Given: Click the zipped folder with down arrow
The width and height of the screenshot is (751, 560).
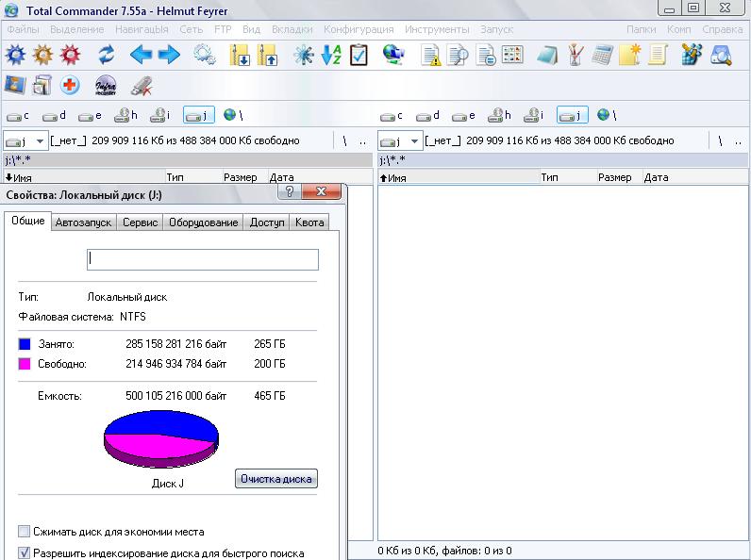Looking at the screenshot, I should (x=240, y=55).
